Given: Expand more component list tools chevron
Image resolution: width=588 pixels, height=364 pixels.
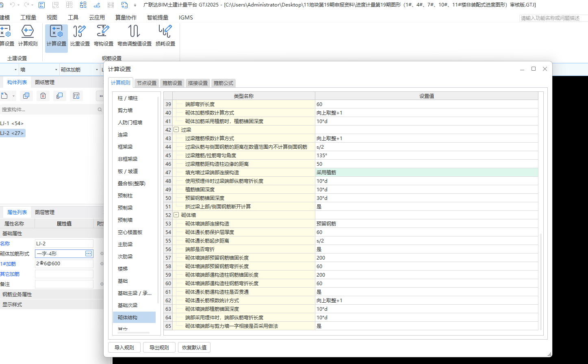Looking at the screenshot, I should pos(100,96).
